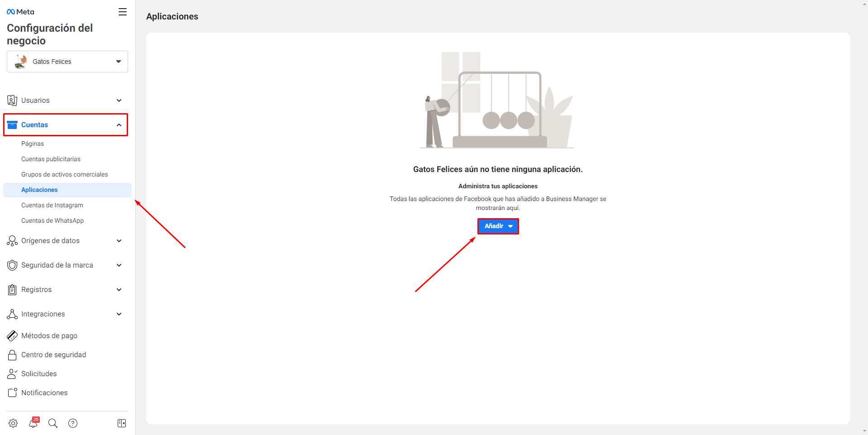Select the Aplicaciones sidebar item
This screenshot has height=435, width=868.
67,190
